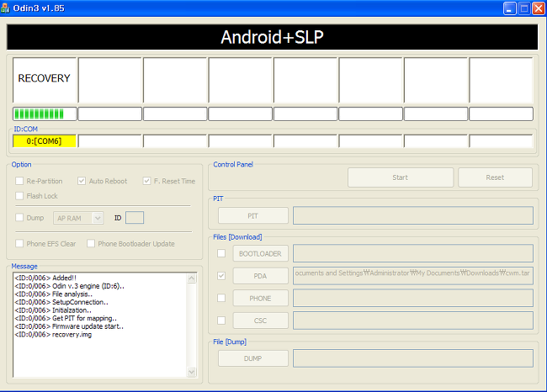
Task: Click the 'ID:COM' group label
Action: [25, 129]
